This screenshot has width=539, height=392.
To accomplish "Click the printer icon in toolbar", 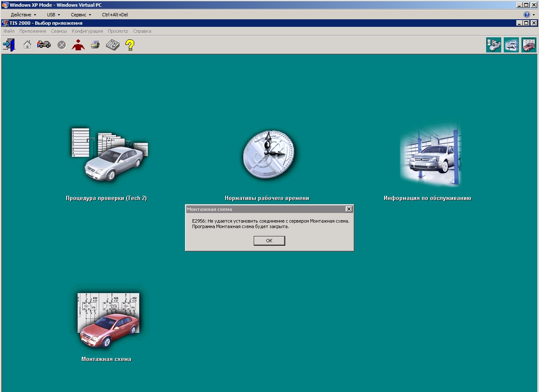I will tap(95, 45).
